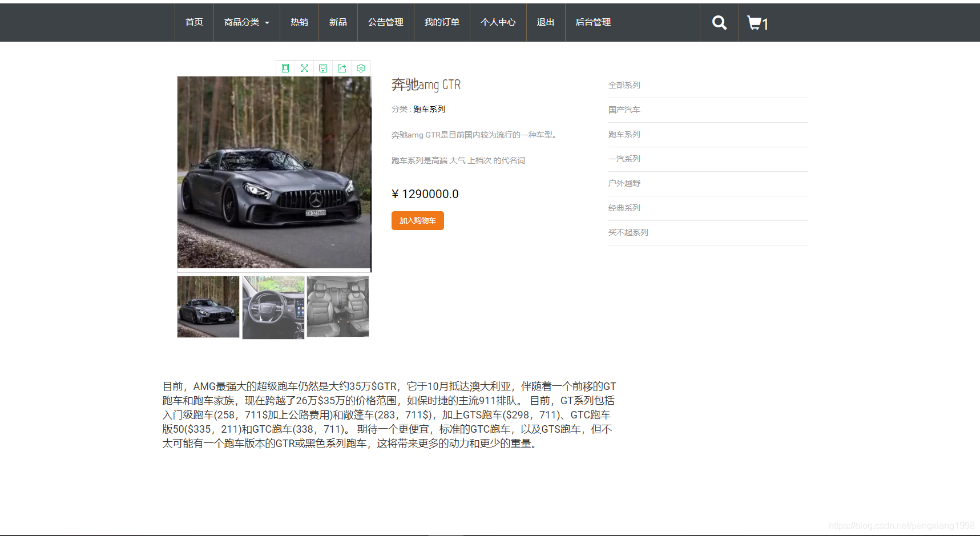Click the floppy disk save icon
The height and width of the screenshot is (536, 980).
coord(323,68)
